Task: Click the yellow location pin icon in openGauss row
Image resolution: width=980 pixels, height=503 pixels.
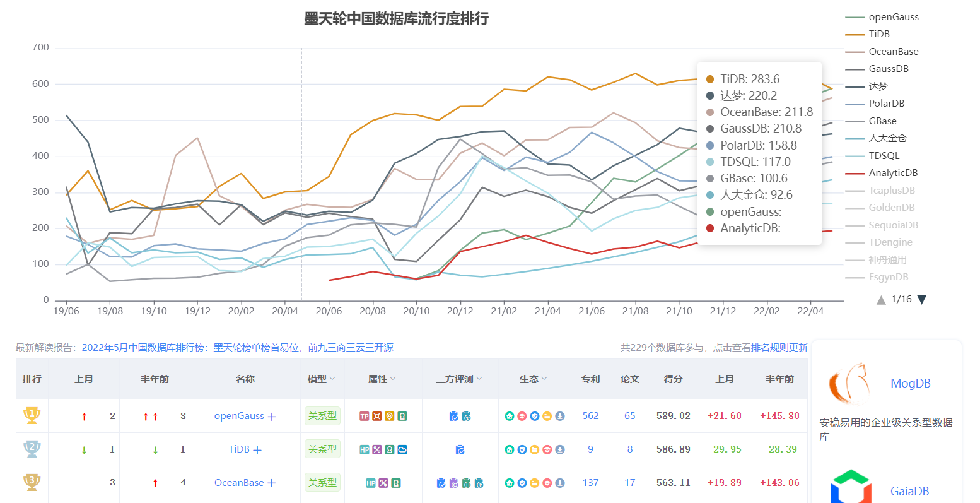Action: [x=390, y=416]
